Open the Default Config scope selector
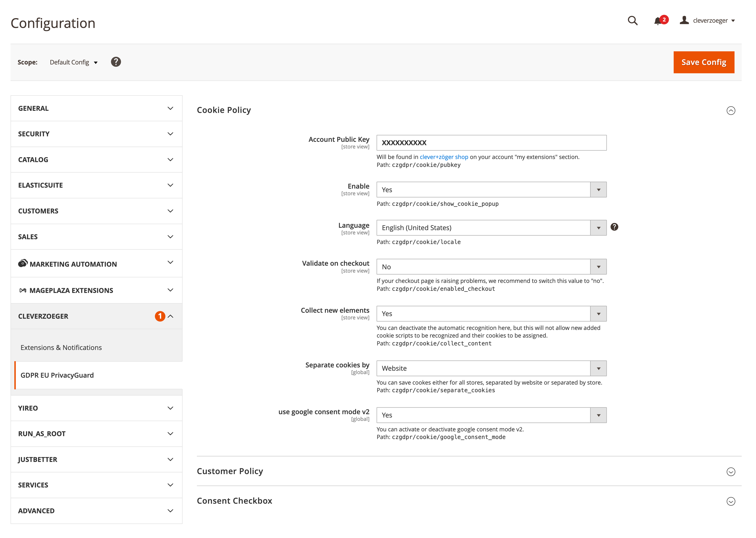 tap(74, 62)
